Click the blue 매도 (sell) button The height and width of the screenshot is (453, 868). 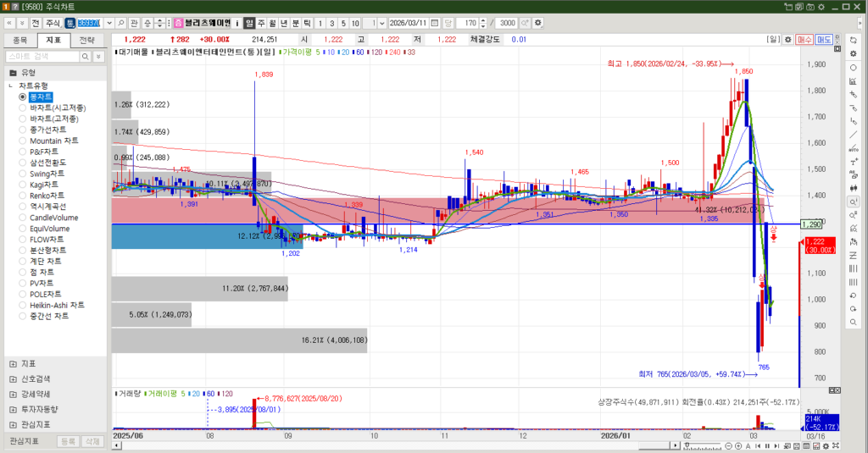click(x=823, y=39)
